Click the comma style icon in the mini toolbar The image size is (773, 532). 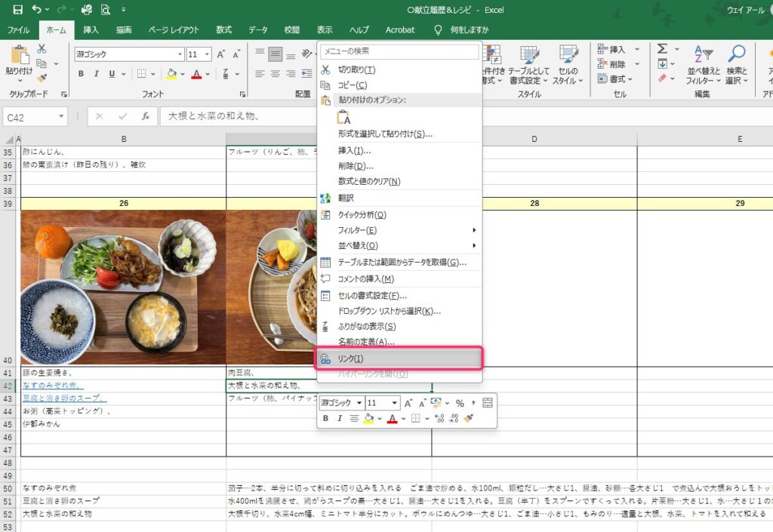(473, 402)
